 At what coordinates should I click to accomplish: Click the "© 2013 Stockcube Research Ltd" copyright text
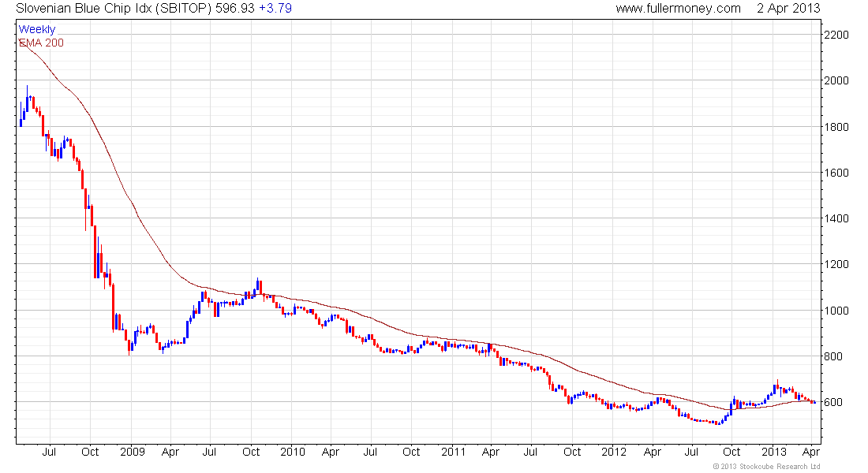tap(766, 467)
